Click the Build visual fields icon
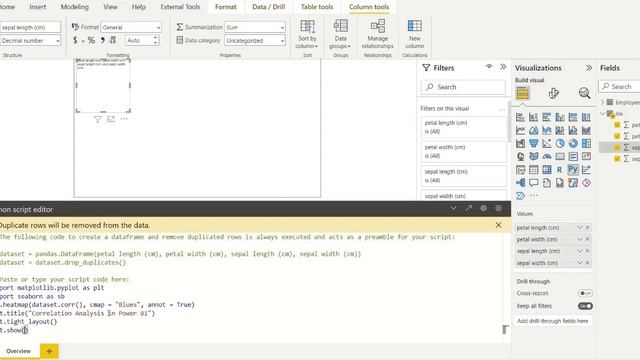This screenshot has height=360, width=640. (x=522, y=93)
